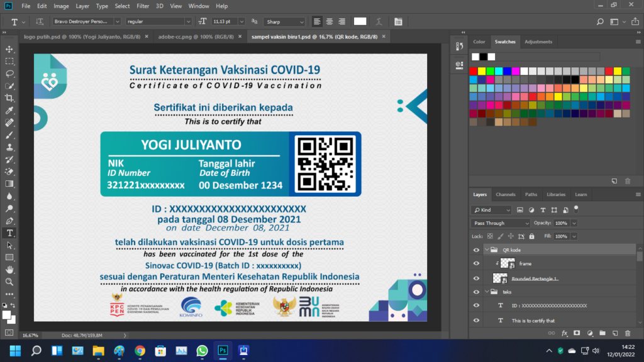
Task: Center align text in options bar
Action: point(330,22)
